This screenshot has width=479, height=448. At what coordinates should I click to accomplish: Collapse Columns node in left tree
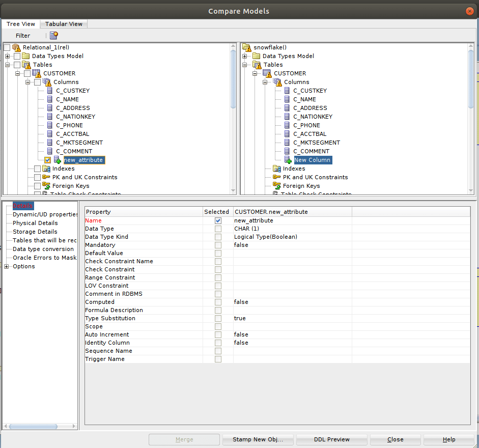click(x=27, y=82)
